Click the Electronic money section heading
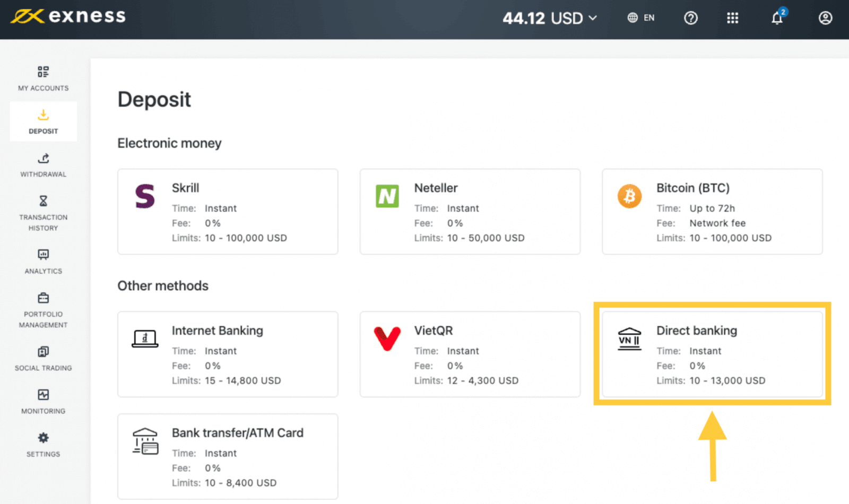This screenshot has height=504, width=849. point(169,143)
